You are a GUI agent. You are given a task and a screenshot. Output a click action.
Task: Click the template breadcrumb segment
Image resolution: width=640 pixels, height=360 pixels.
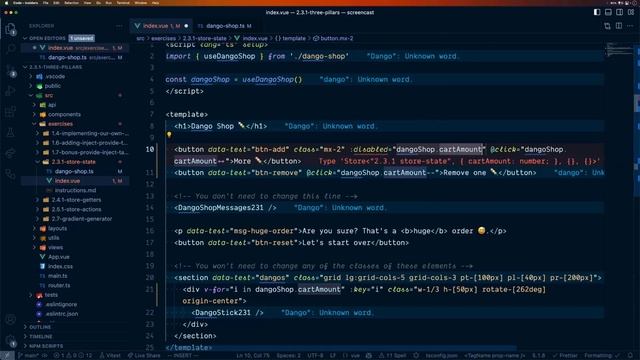pyautogui.click(x=290, y=38)
